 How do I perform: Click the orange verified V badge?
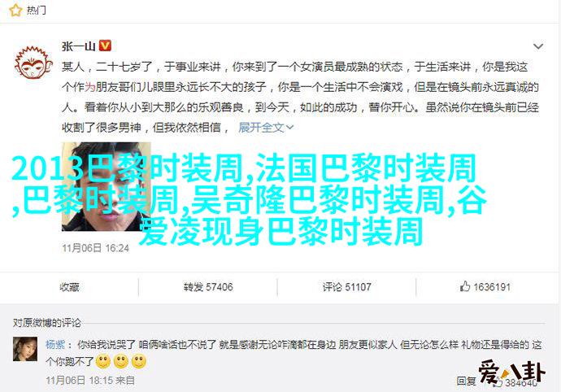pos(105,46)
